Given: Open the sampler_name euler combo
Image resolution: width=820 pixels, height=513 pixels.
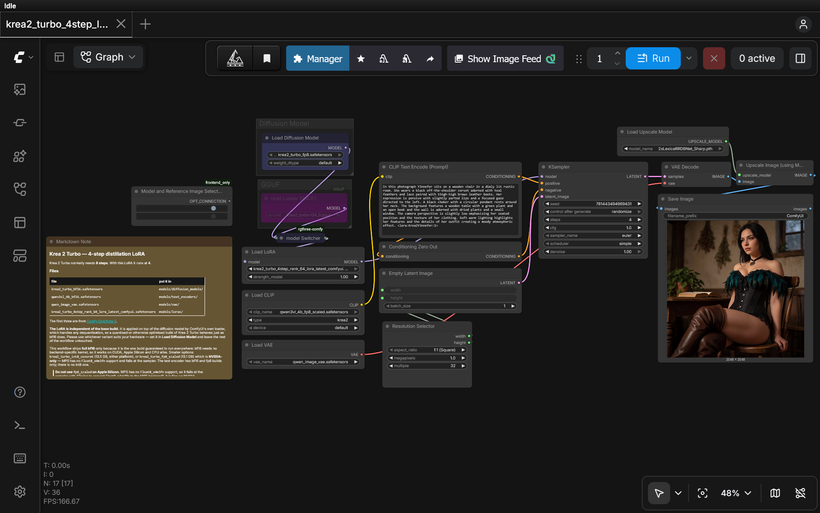Looking at the screenshot, I should [593, 235].
